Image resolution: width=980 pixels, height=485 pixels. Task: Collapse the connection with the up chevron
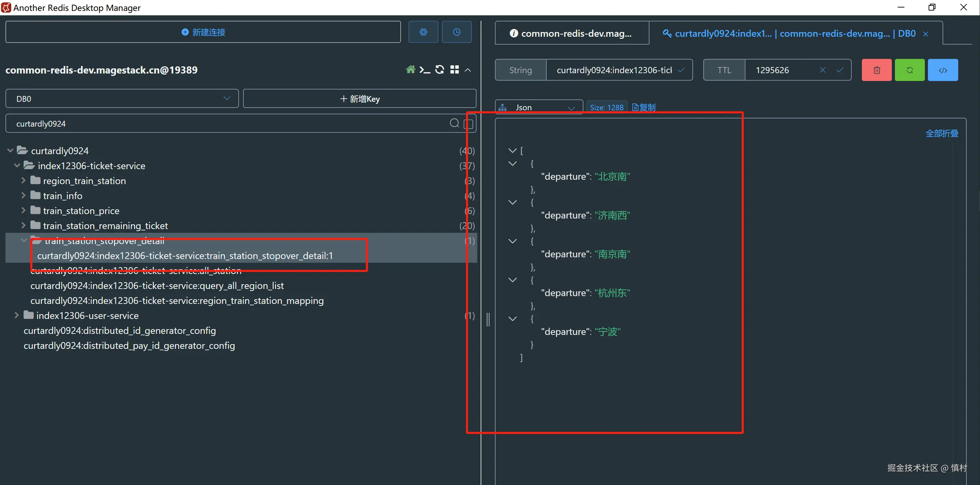coord(468,70)
